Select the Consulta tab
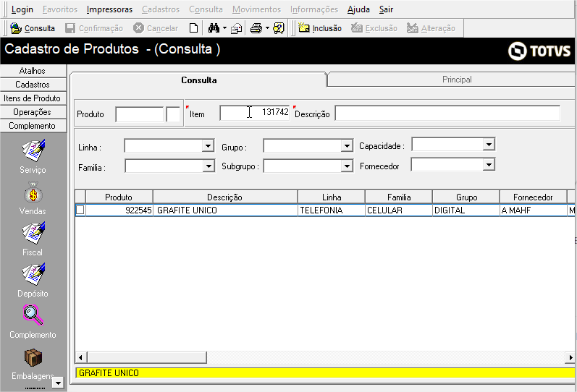Image resolution: width=577 pixels, height=392 pixels. 198,80
